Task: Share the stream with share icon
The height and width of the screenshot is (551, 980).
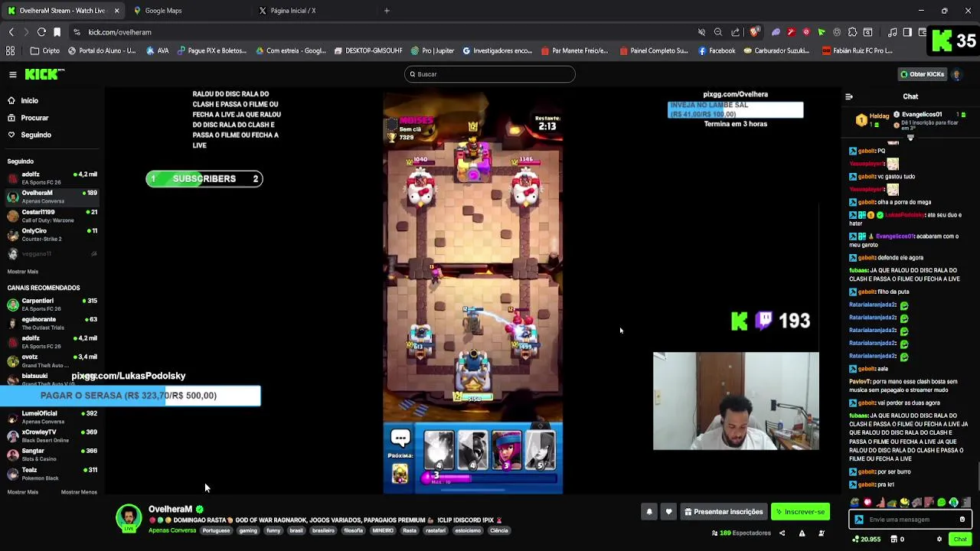Action: (x=782, y=533)
